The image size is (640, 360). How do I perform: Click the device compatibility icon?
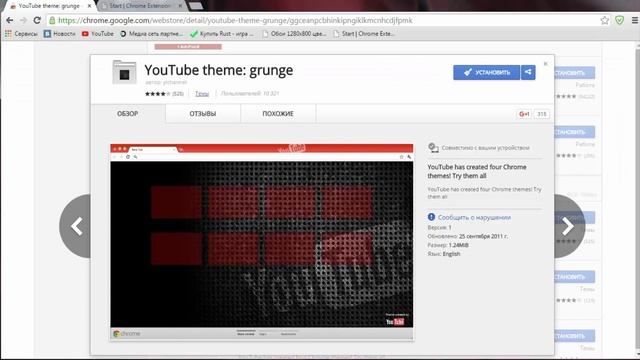433,147
